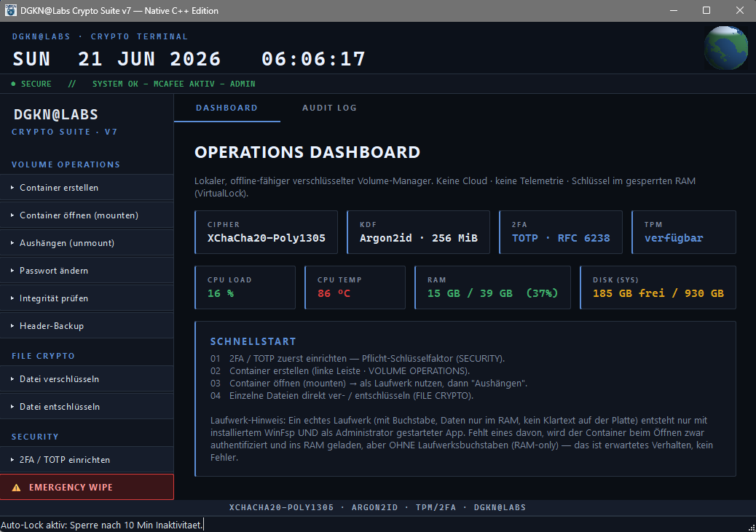The height and width of the screenshot is (532, 756).
Task: Click the 2FA TOTP RFC 6238 card
Action: [x=561, y=232]
